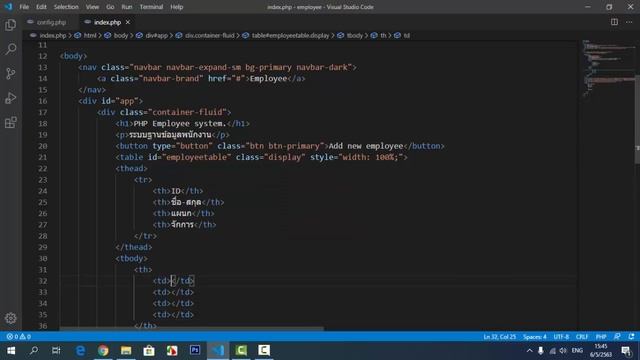
Task: Open editor More Actions ellipsis
Action: (x=629, y=22)
